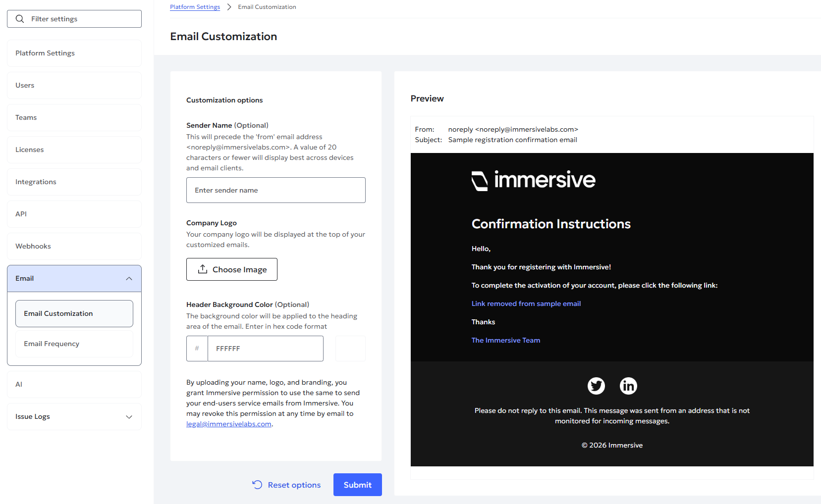Click the 'noreply <noreply@immersivelabs.com>' From text
The width and height of the screenshot is (821, 504).
click(513, 129)
